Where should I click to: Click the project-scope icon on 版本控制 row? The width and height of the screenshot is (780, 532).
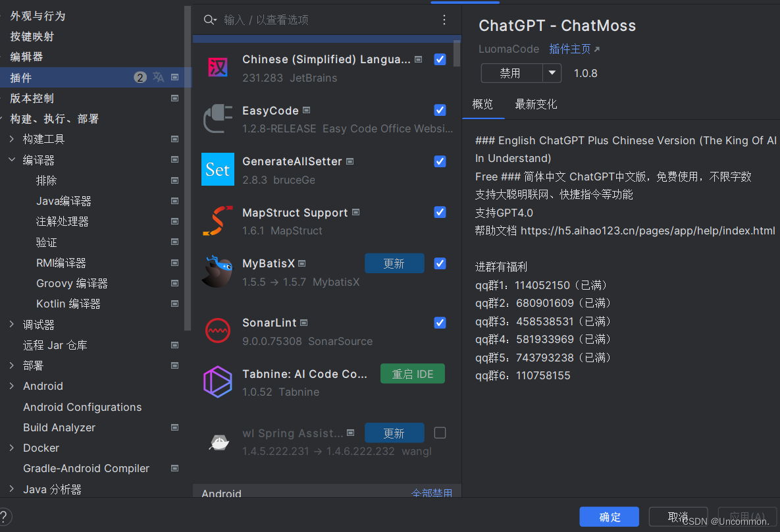pos(174,98)
